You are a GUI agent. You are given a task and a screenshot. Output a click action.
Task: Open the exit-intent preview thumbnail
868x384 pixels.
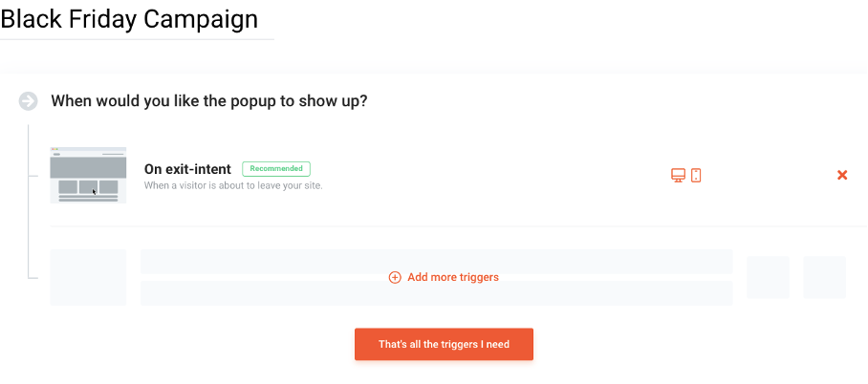click(x=88, y=176)
